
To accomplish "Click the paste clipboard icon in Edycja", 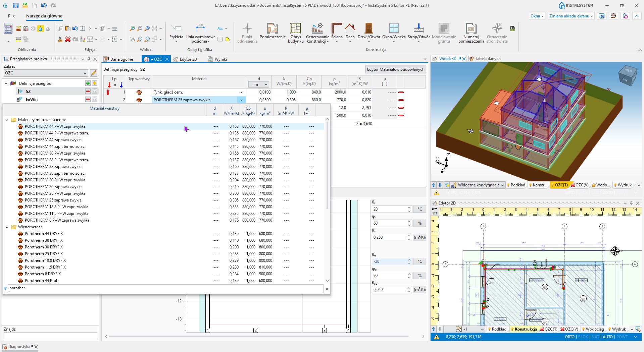I will tap(68, 29).
